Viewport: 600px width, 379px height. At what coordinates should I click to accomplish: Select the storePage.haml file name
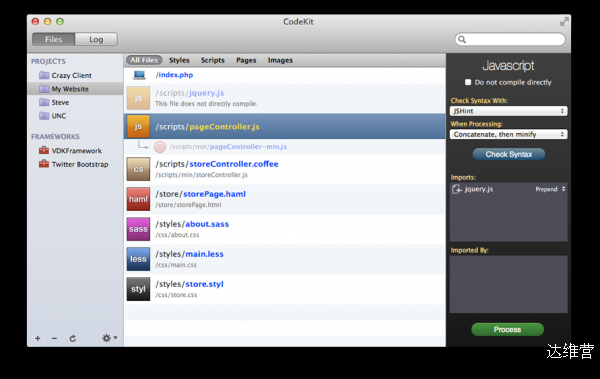(x=214, y=194)
